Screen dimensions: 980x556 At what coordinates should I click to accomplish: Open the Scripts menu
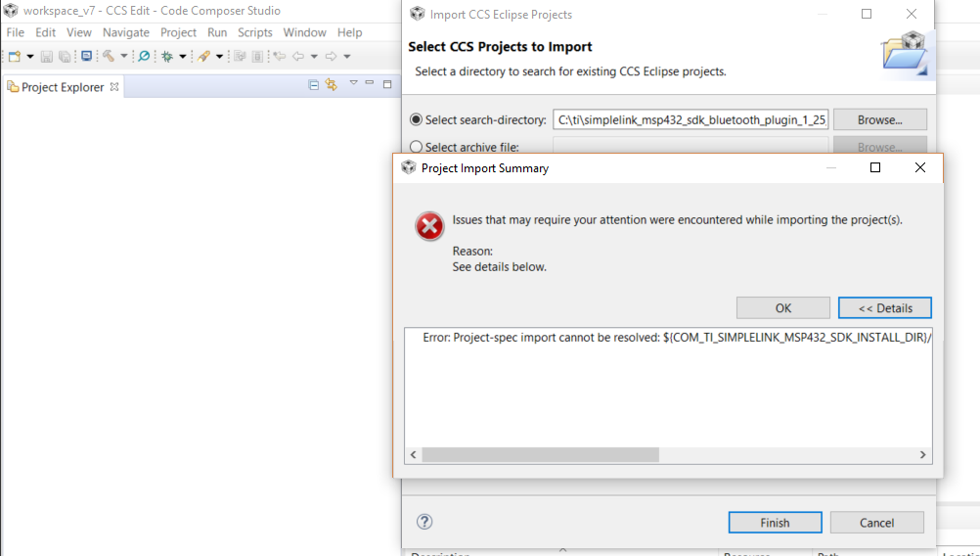coord(255,32)
